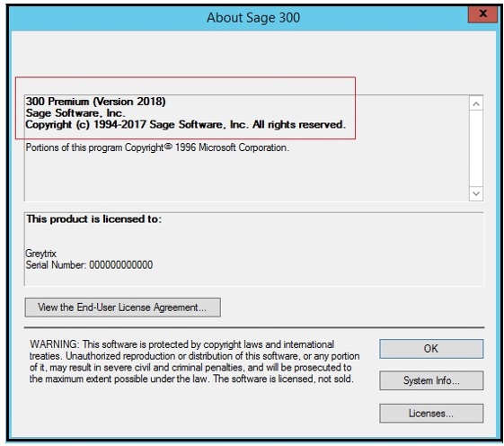Confirm the dialog with the OK button
Screen dimensions: 504x446
[x=431, y=349]
